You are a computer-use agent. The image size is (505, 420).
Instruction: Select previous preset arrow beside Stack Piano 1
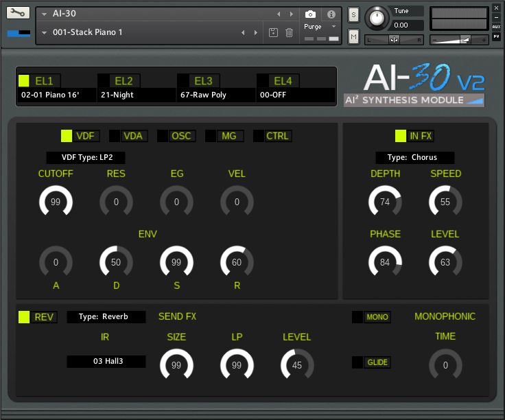[x=243, y=32]
